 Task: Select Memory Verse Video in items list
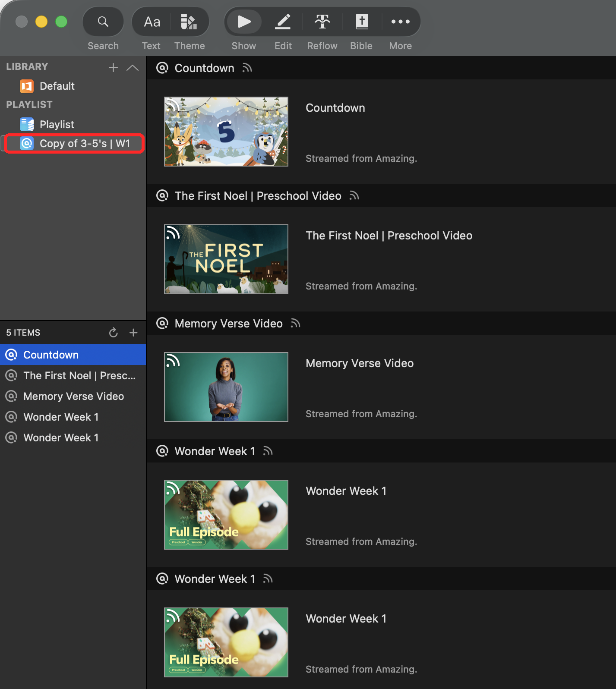[73, 396]
